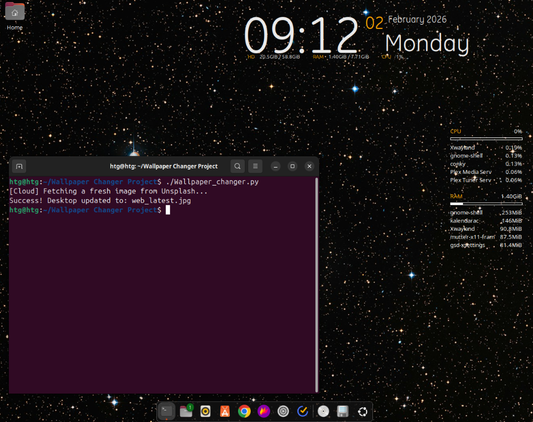The height and width of the screenshot is (422, 533).
Task: Open the purple flame app in the dock
Action: coord(263,411)
